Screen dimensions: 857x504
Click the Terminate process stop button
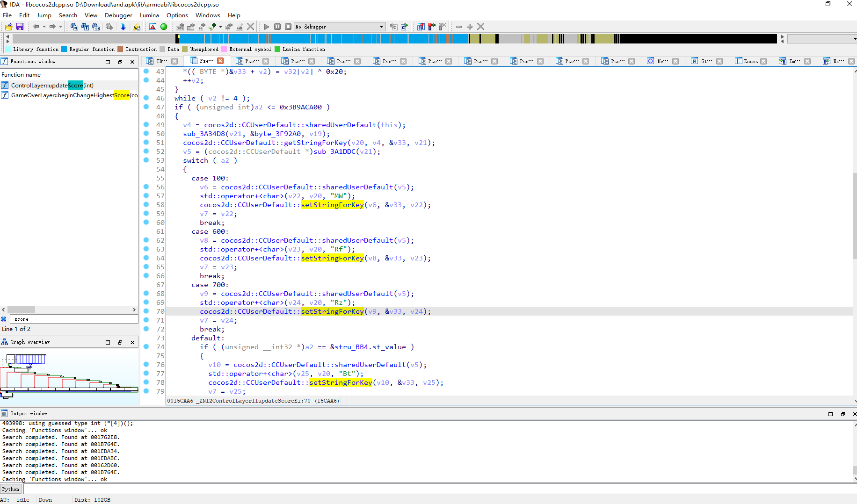[288, 27]
